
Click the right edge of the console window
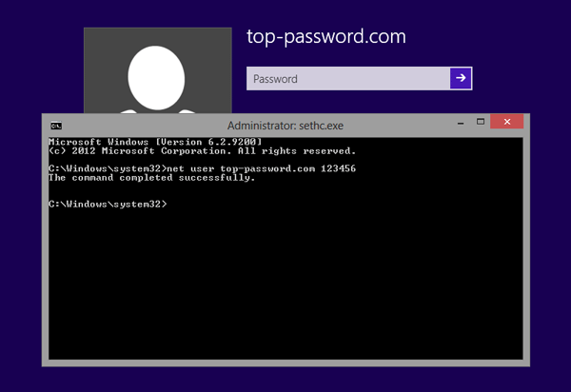[525, 247]
